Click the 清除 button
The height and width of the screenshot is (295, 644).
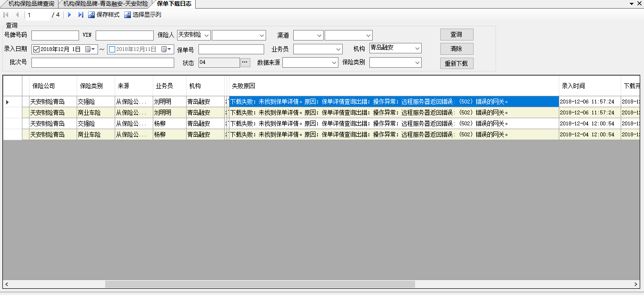coord(456,49)
